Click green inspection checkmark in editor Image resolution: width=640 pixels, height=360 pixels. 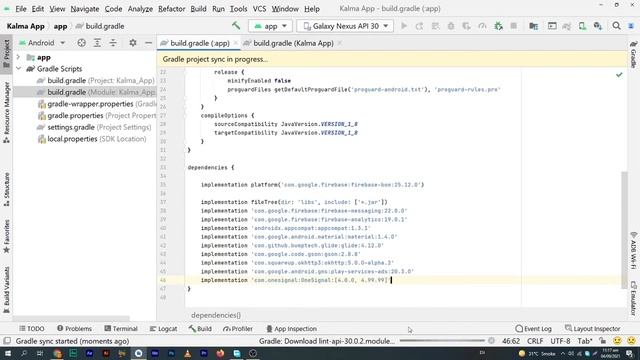click(x=619, y=75)
